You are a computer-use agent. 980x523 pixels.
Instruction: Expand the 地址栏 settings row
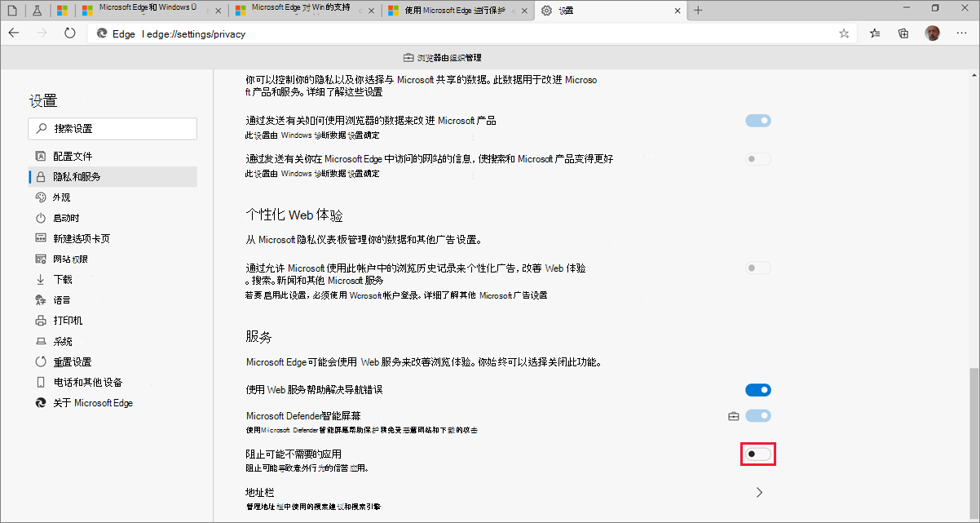click(759, 492)
